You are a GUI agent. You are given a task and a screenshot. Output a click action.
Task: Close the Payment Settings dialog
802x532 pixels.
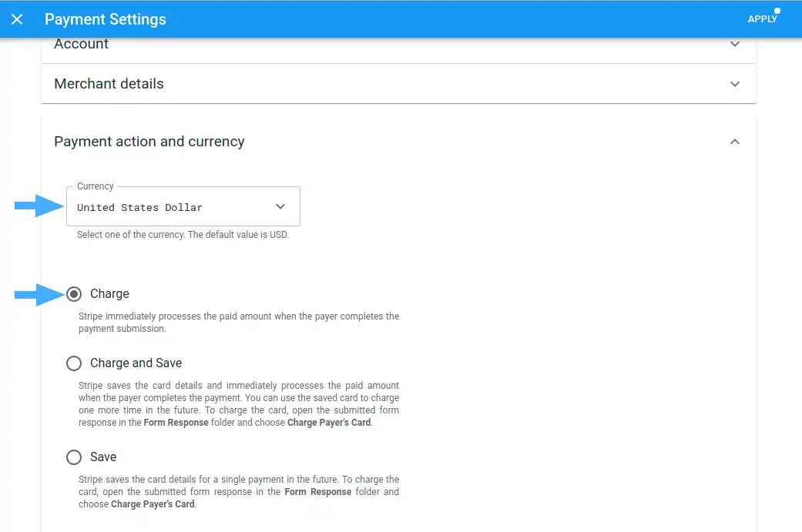click(17, 18)
